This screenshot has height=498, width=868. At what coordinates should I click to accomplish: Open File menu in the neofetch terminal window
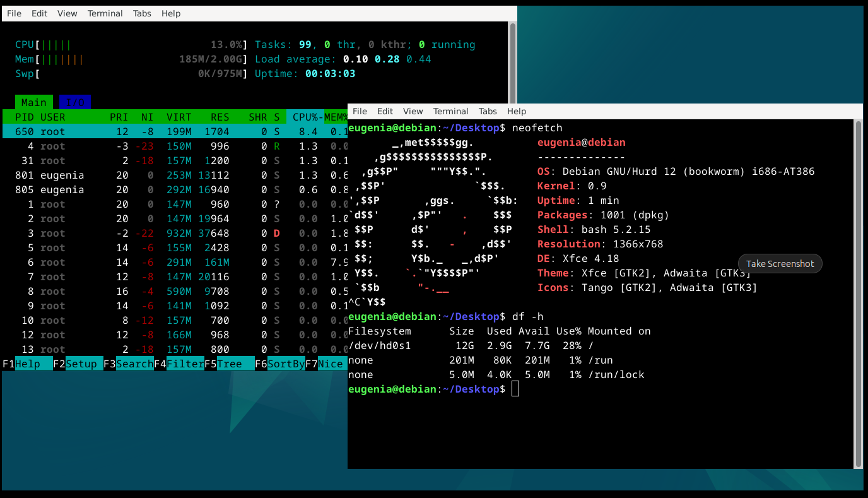360,111
